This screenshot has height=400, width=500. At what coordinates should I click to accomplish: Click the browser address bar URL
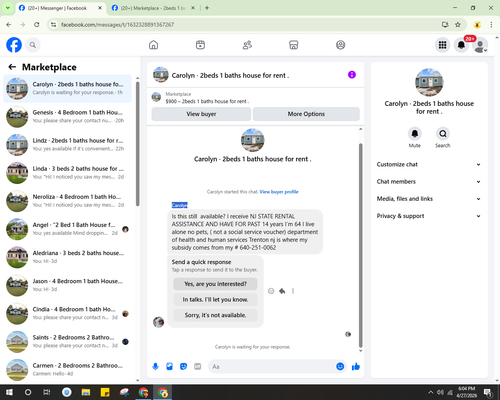(117, 24)
